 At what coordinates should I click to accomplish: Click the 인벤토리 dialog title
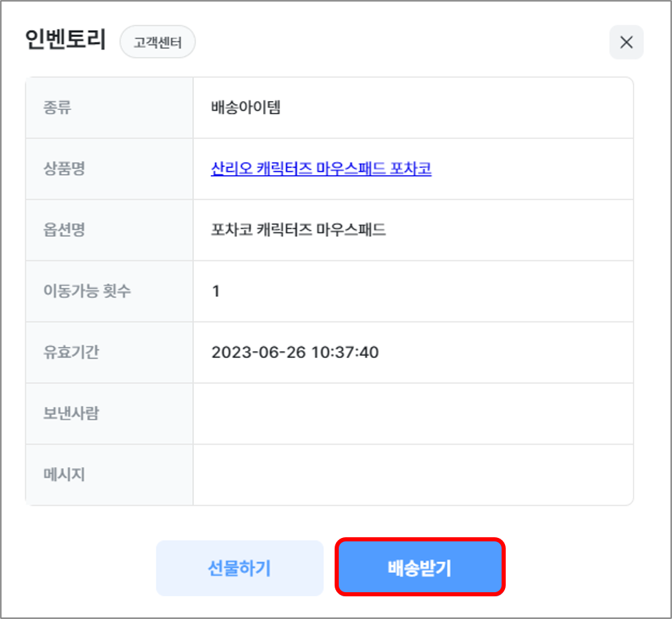point(65,41)
